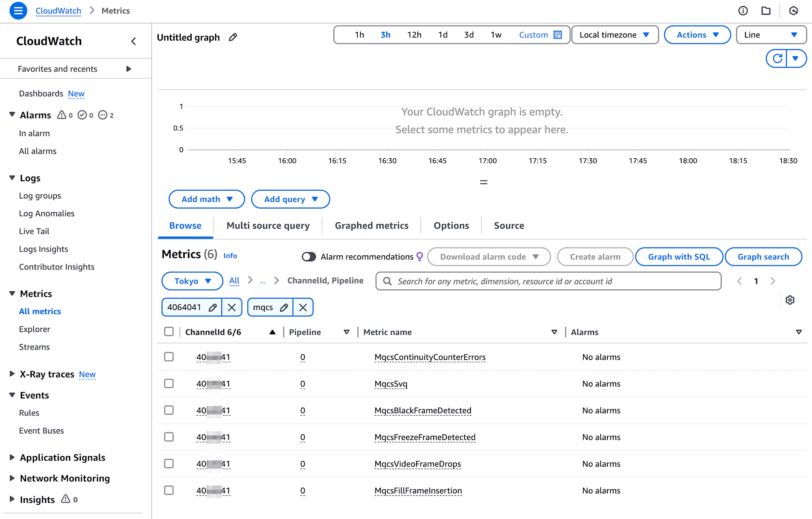Image resolution: width=812 pixels, height=519 pixels.
Task: Open the folder icon in top header
Action: tap(766, 11)
